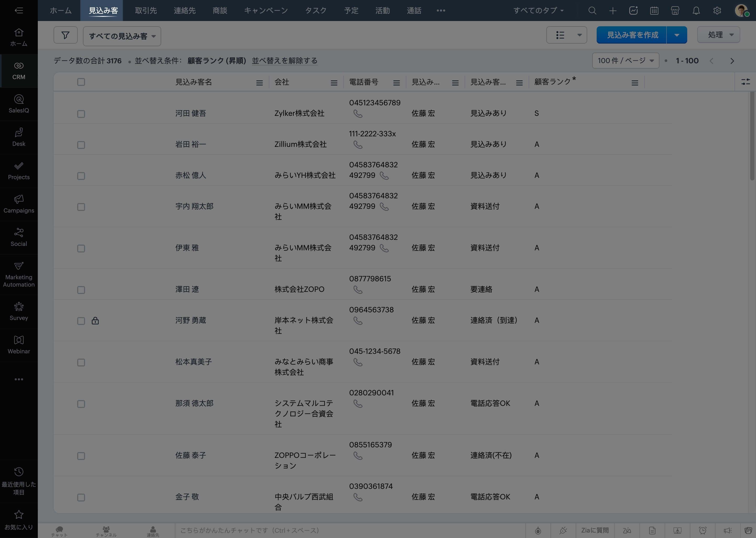Open Marketing Automation panel
Screen dimensions: 756x538
click(19, 274)
